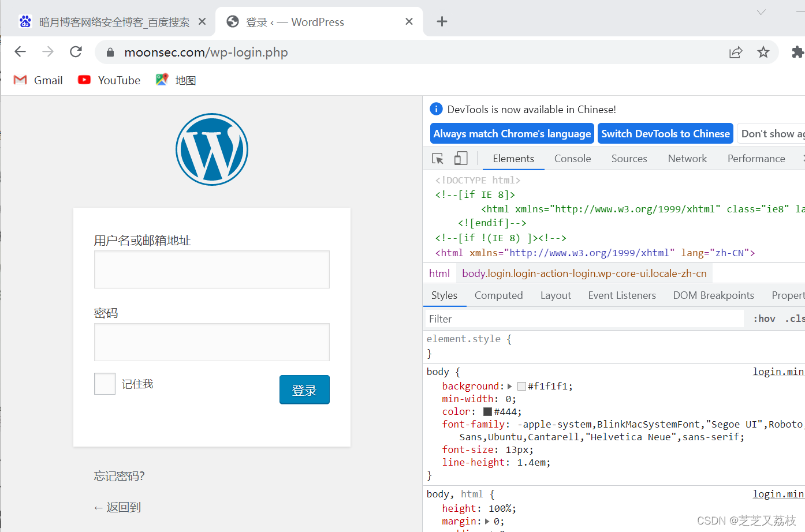Open the tab search chevron
805x532 pixels.
[x=761, y=12]
